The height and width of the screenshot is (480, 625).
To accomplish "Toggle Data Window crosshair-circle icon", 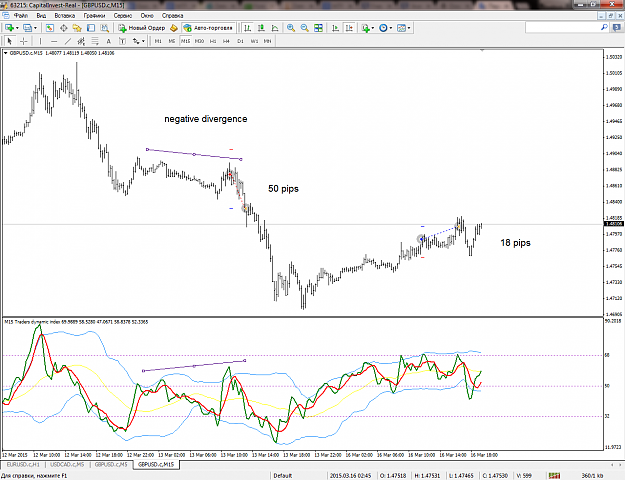I will (63, 28).
